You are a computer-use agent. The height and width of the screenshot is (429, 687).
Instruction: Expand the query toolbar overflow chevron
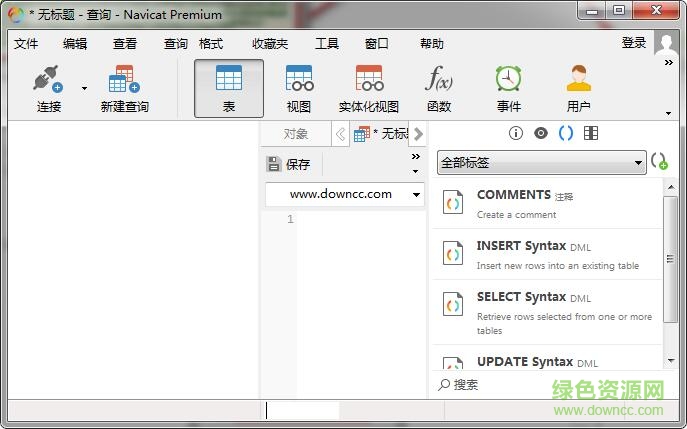tap(416, 156)
